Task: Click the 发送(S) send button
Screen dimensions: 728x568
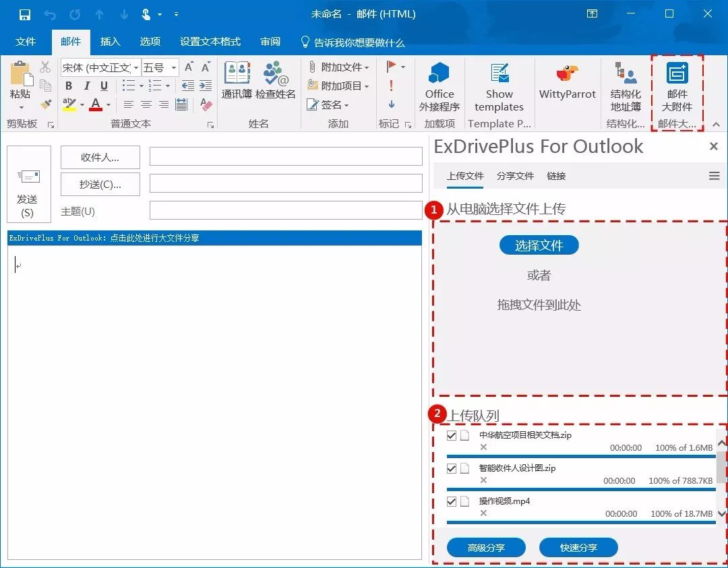Action: pyautogui.click(x=28, y=185)
